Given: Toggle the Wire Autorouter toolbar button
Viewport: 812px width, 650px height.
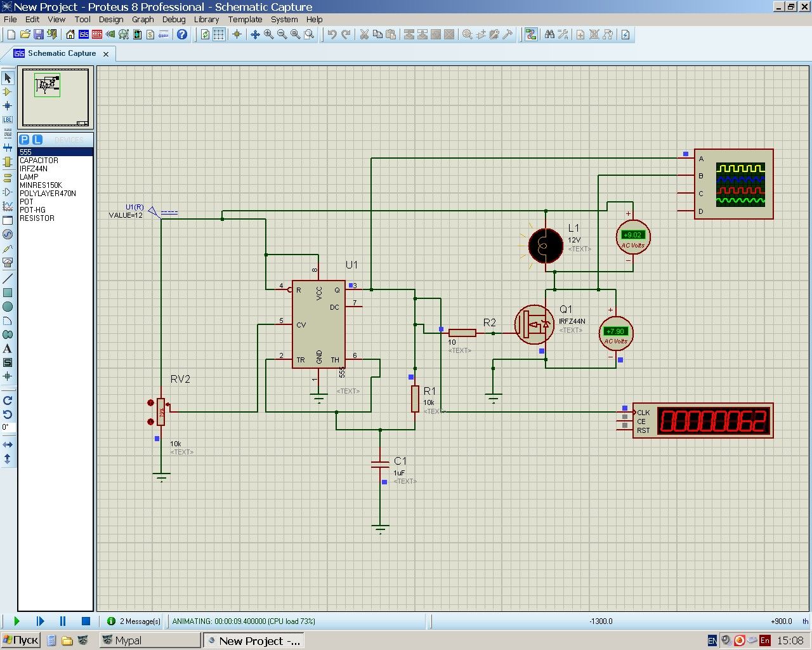Looking at the screenshot, I should [x=531, y=34].
